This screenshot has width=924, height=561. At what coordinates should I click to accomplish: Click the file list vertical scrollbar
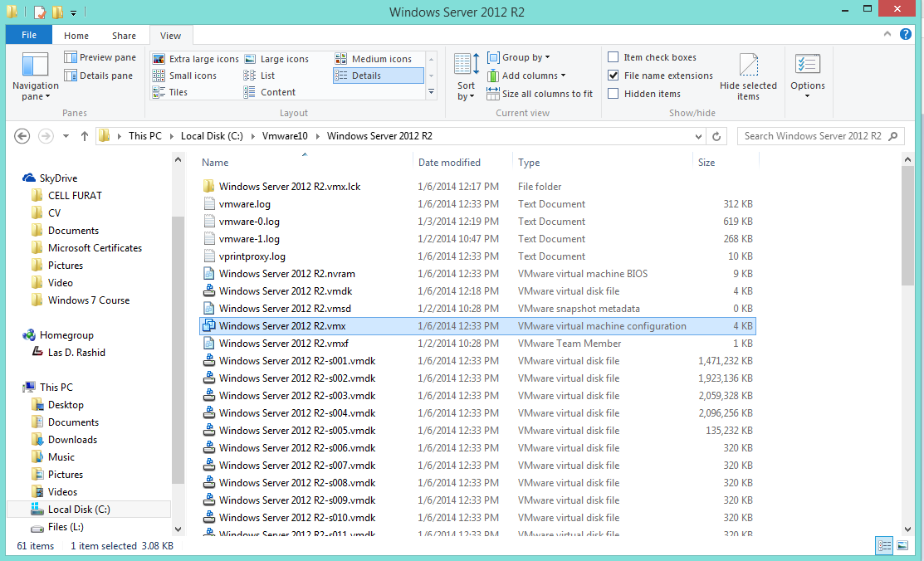[907, 226]
